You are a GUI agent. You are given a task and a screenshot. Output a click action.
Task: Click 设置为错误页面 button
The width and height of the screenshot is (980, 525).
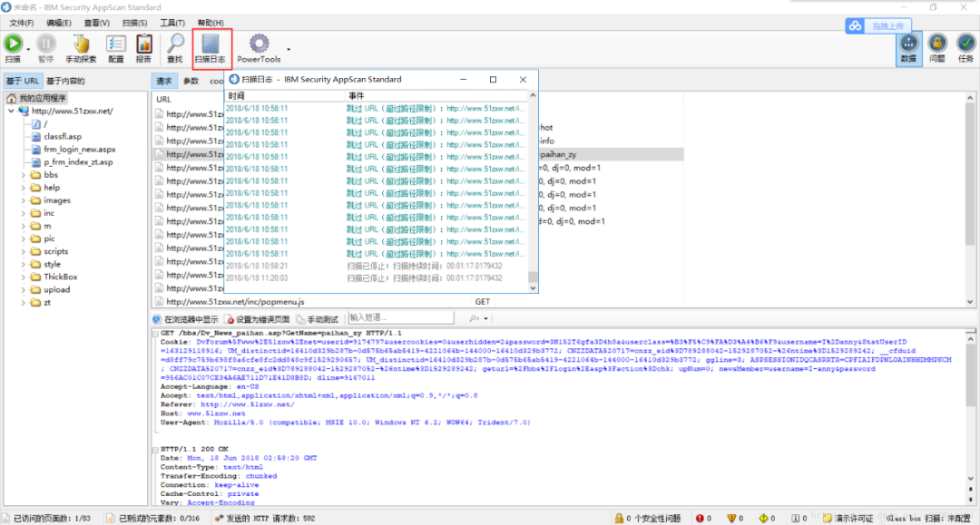click(258, 319)
